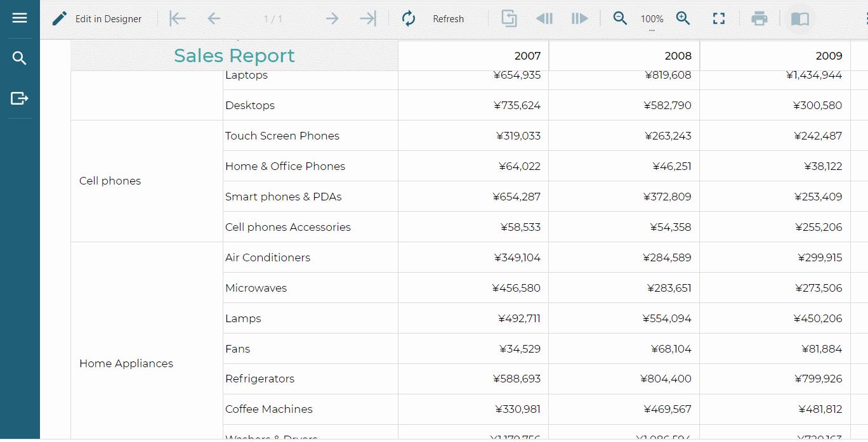Click the search icon in sidebar
Image resolution: width=868 pixels, height=442 pixels.
(x=20, y=58)
